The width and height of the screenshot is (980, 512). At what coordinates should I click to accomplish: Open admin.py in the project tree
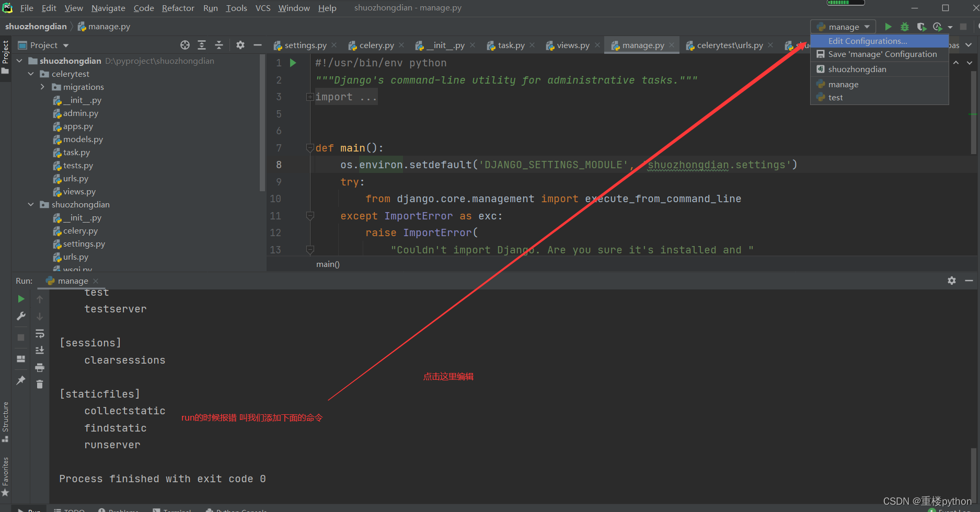tap(75, 113)
